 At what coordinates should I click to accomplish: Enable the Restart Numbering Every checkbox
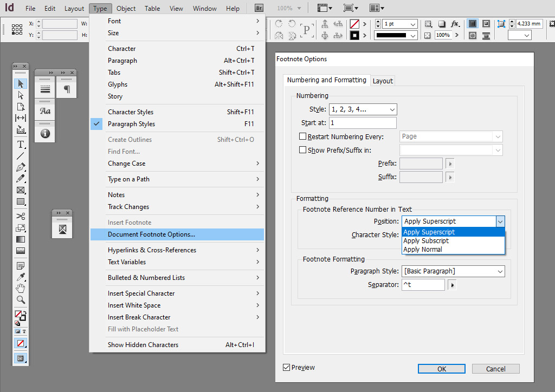pos(303,136)
